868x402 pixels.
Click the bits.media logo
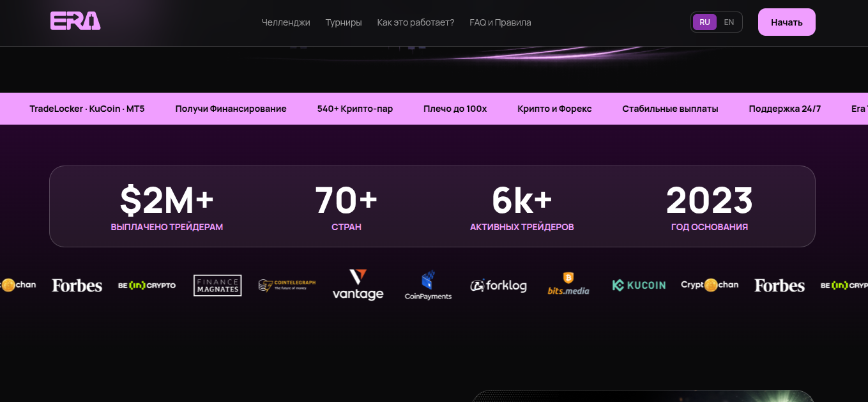click(x=568, y=284)
